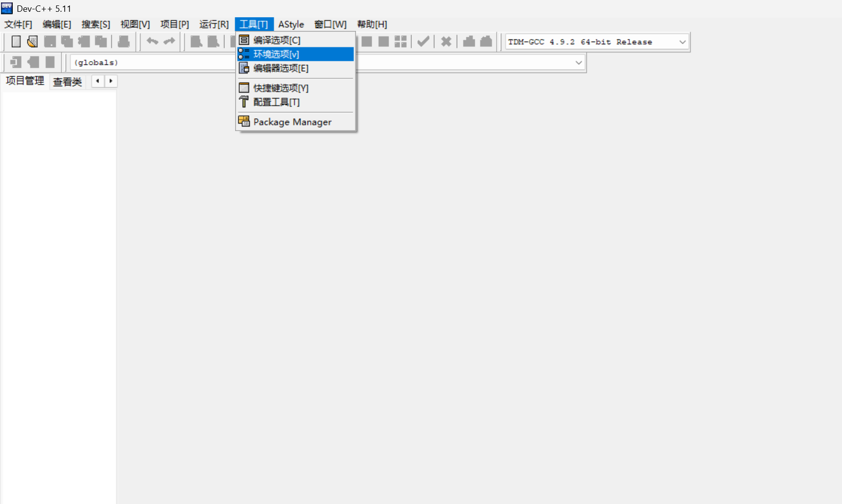Open the 项目[P] menu
Viewport: 842px width, 504px height.
(x=175, y=24)
